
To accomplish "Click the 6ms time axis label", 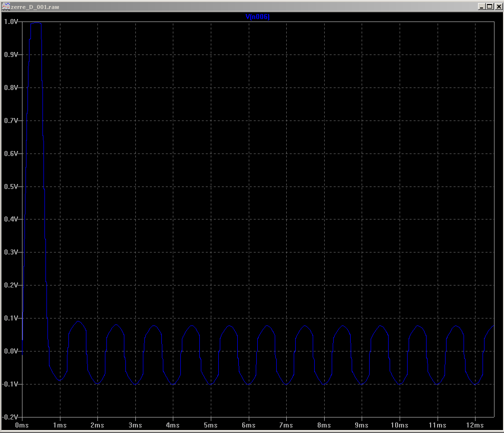I will [x=249, y=425].
